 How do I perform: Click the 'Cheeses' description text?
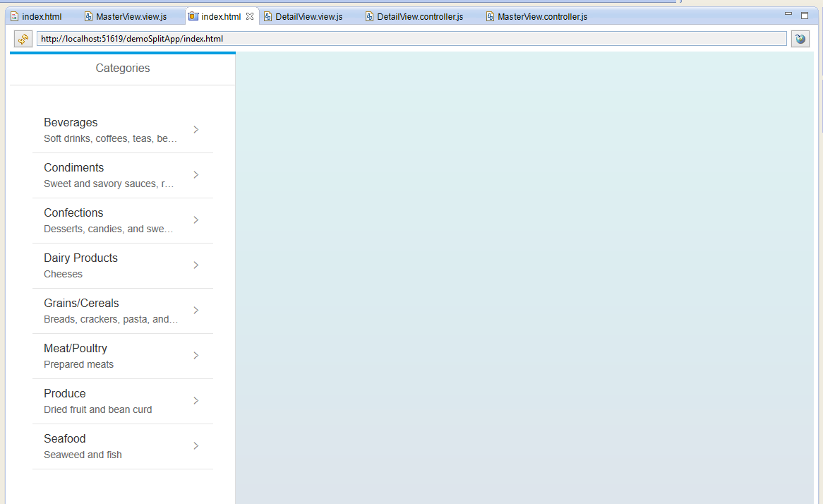point(63,274)
